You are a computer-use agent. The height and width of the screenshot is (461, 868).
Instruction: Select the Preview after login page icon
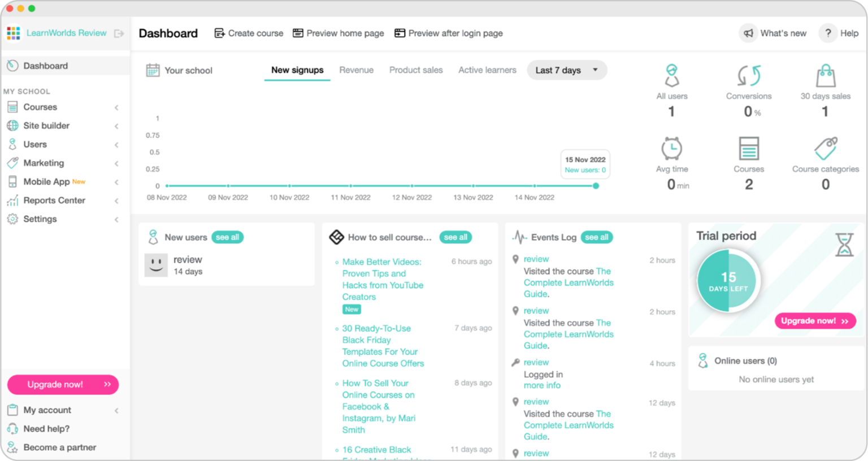[x=400, y=33]
